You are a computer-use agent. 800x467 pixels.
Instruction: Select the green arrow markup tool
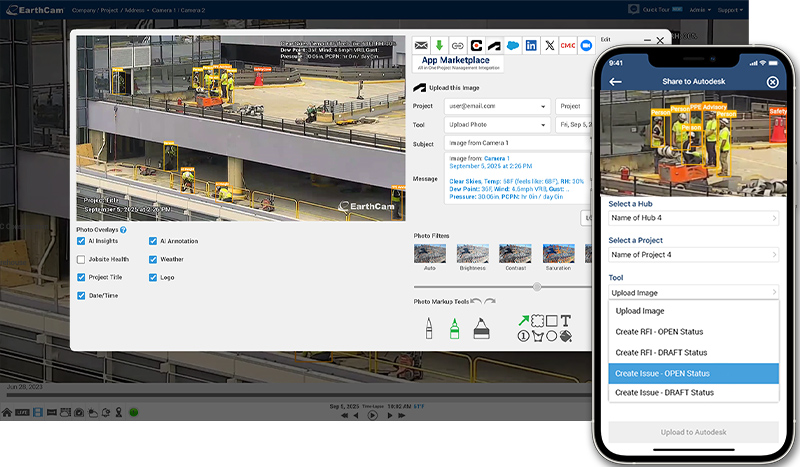[523, 321]
